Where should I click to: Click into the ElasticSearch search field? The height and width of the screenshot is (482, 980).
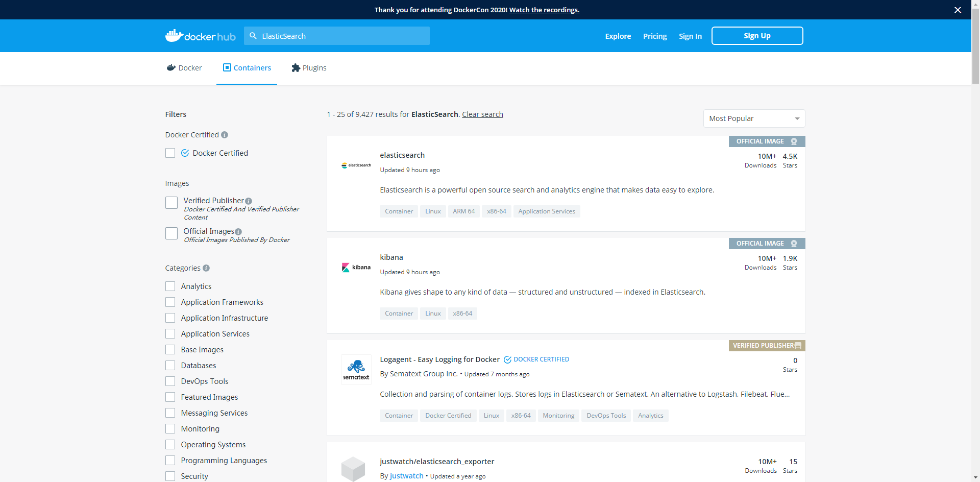337,36
